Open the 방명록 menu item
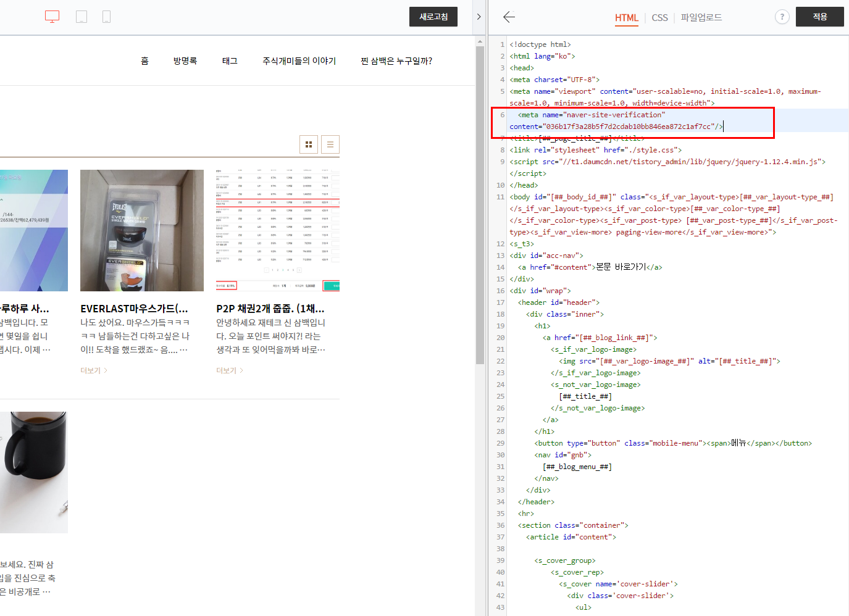This screenshot has width=849, height=616. [185, 60]
